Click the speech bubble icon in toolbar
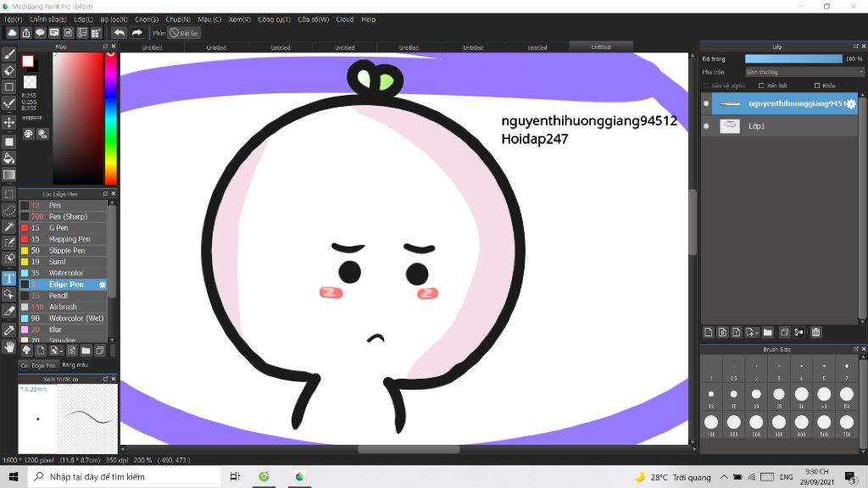 pos(40,33)
